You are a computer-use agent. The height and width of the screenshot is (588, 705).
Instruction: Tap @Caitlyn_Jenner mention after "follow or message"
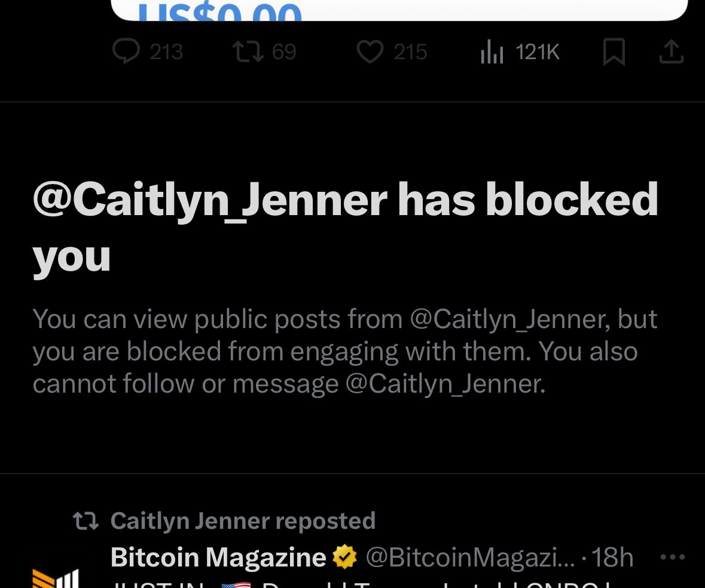click(445, 384)
